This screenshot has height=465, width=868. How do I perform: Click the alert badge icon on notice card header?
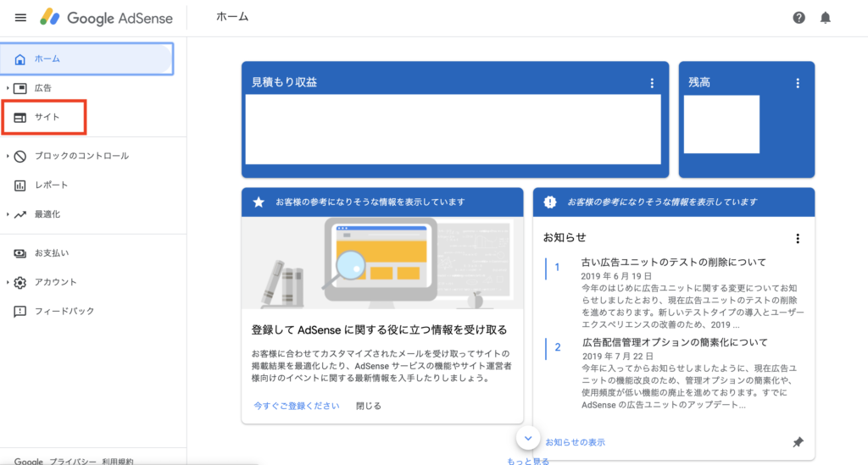click(x=549, y=202)
